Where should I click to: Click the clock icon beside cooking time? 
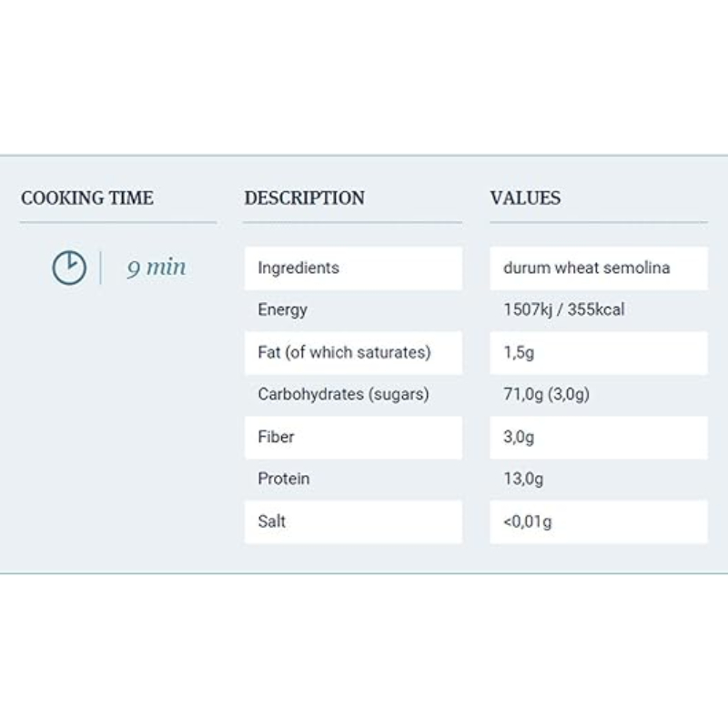pos(69,268)
